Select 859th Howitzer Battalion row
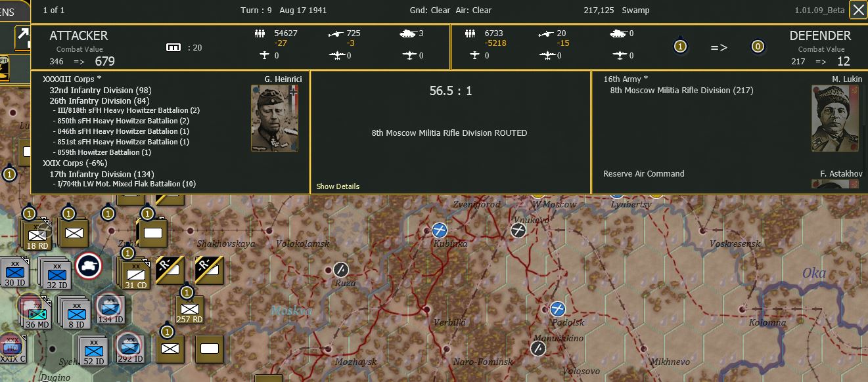The width and height of the screenshot is (868, 382). coord(102,152)
